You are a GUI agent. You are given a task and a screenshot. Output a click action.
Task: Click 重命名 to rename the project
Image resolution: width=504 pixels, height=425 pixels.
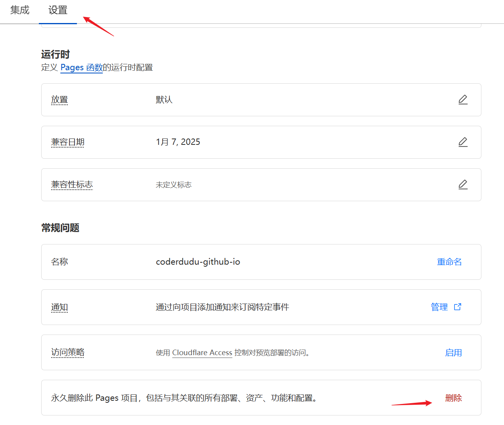point(449,262)
